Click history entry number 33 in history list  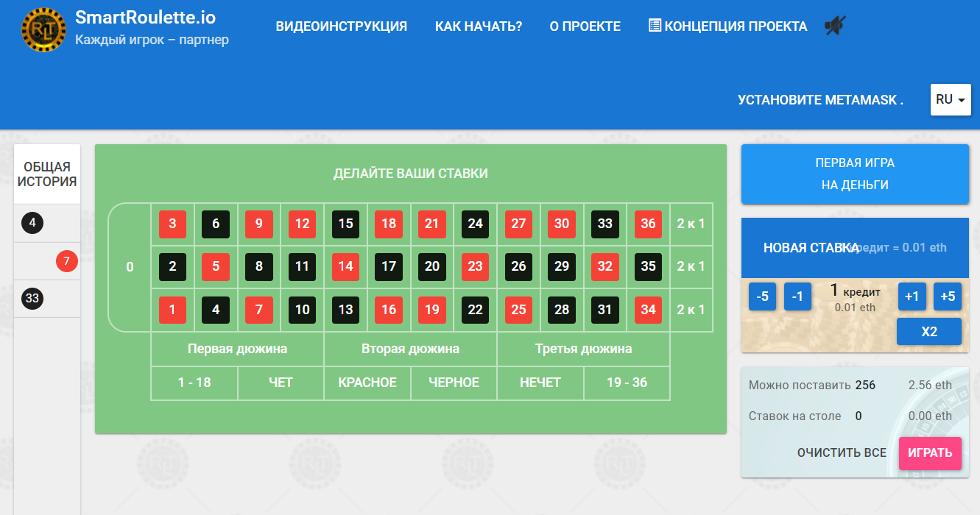32,299
